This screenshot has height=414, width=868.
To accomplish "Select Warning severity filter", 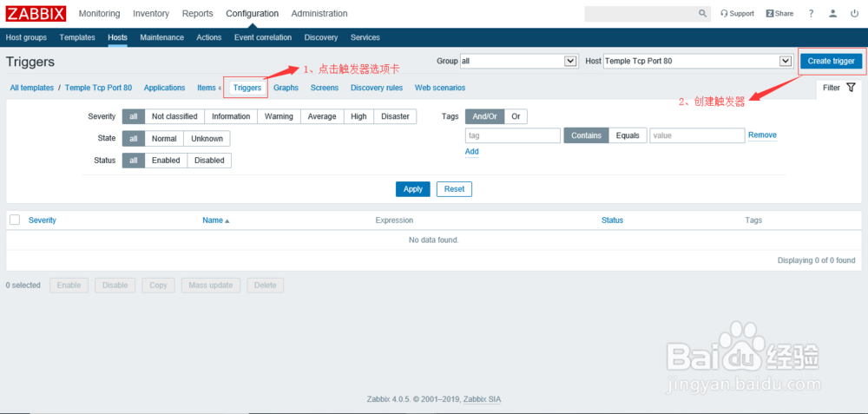I will pyautogui.click(x=279, y=116).
